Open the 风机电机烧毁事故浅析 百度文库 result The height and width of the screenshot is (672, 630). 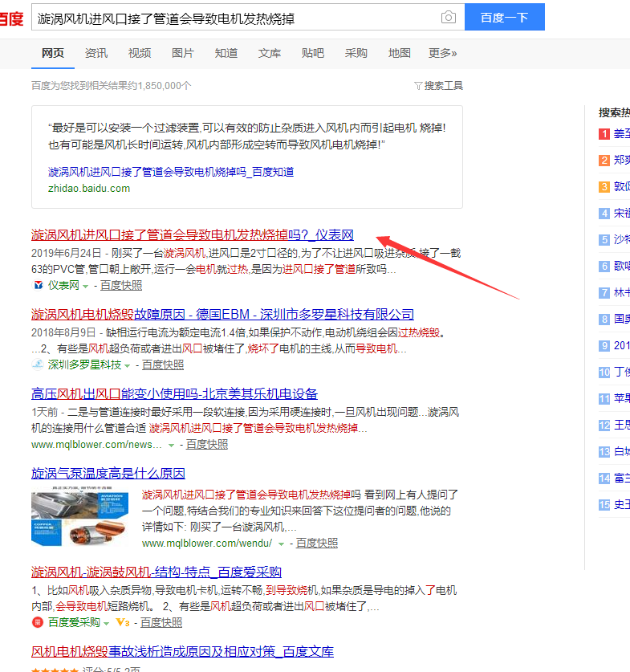182,651
